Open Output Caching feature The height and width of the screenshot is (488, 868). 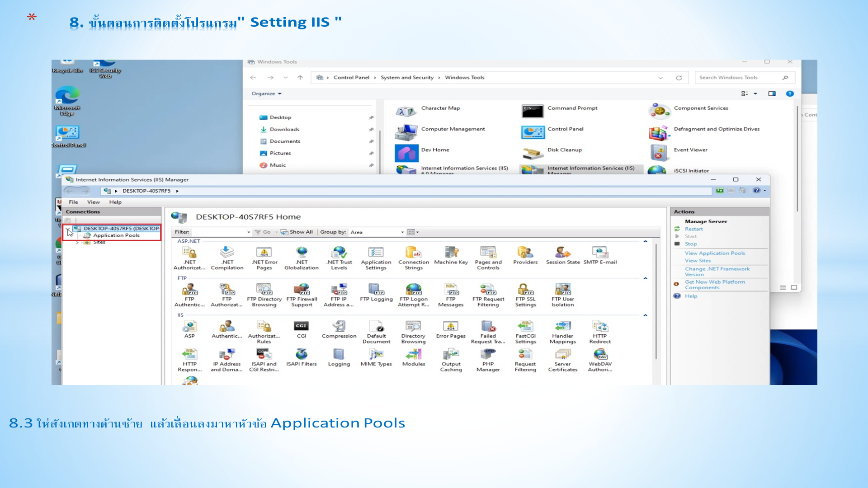coord(451,360)
